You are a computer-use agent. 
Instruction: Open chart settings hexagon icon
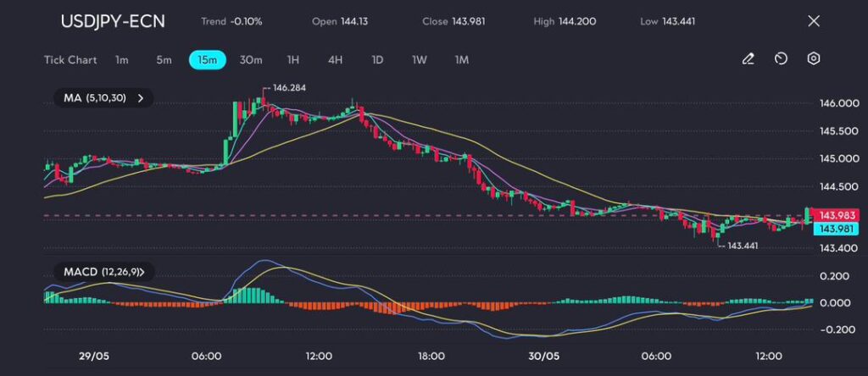tap(814, 59)
